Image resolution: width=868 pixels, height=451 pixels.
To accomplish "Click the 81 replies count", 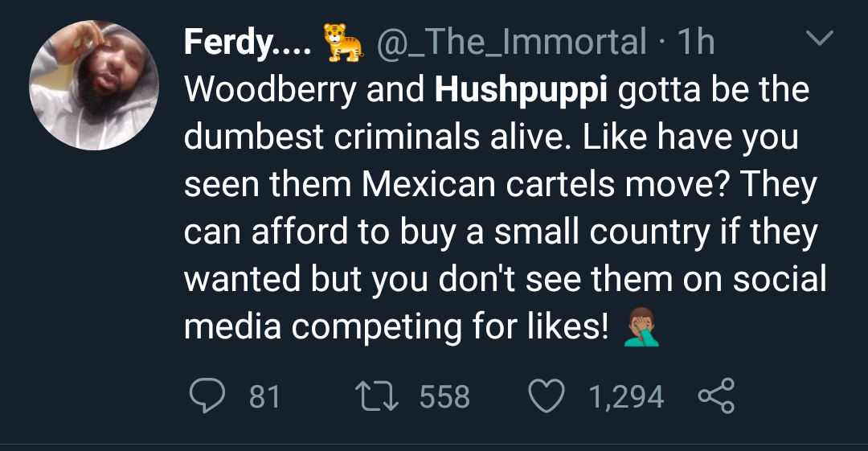I will coord(264,397).
